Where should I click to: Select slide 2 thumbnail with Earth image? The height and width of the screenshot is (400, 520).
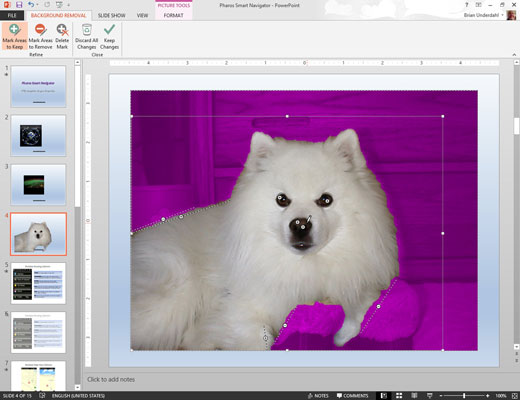tap(38, 135)
